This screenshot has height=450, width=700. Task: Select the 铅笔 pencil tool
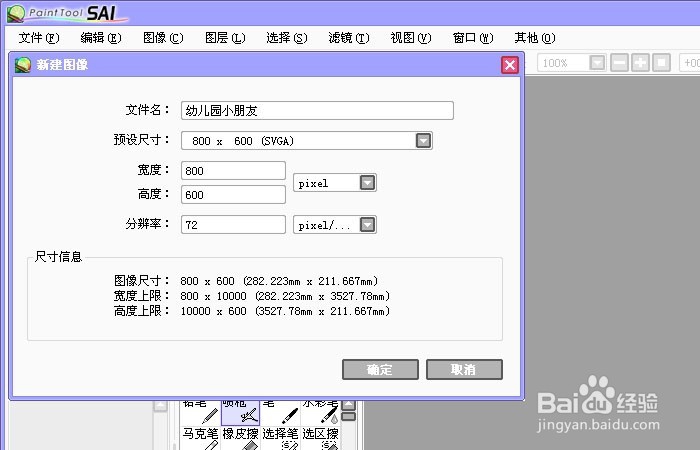[x=200, y=412]
